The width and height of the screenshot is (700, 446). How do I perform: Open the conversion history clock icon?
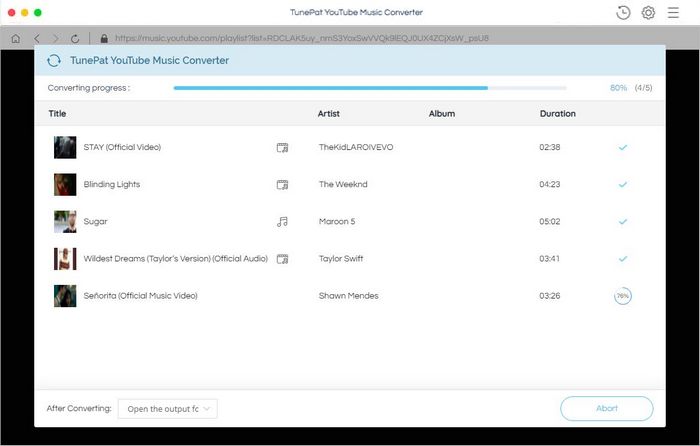623,13
